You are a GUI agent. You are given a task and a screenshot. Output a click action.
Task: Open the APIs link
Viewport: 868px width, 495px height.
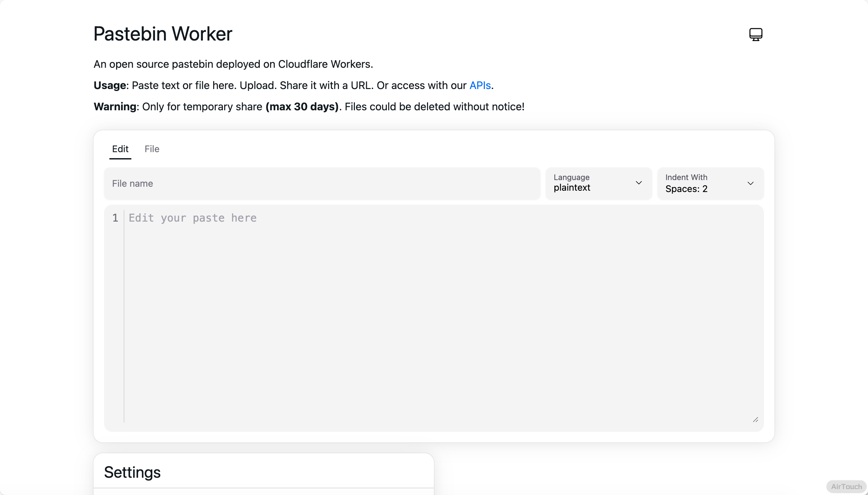click(480, 85)
